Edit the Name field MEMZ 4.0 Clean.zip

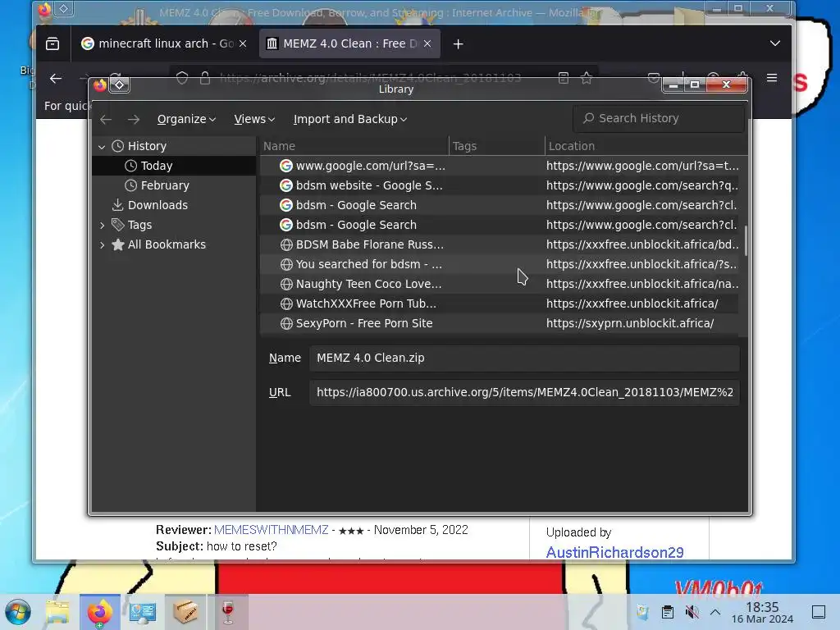(524, 358)
